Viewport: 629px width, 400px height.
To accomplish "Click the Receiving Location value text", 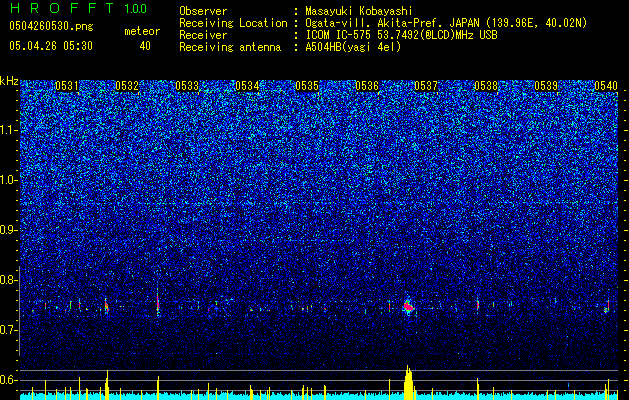I will (446, 23).
